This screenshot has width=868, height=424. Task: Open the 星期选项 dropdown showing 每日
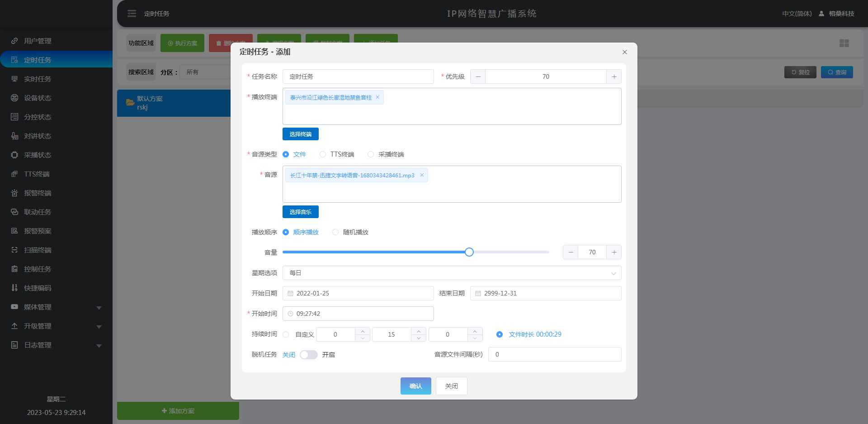click(452, 273)
